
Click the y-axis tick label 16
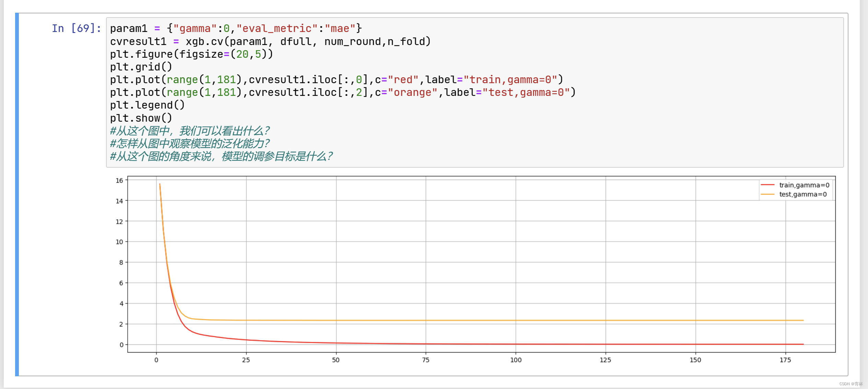coord(119,180)
